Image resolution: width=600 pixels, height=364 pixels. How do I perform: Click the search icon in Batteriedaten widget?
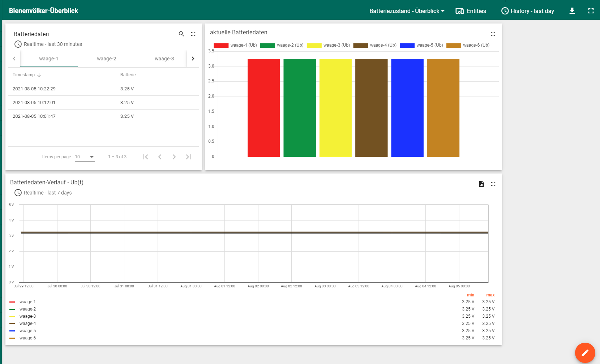tap(181, 34)
